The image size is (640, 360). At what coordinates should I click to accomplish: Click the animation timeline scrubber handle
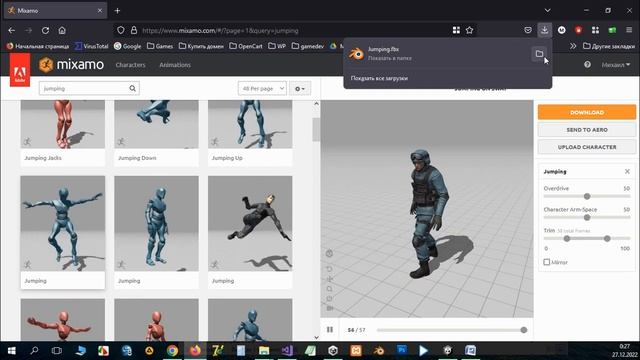point(524,330)
